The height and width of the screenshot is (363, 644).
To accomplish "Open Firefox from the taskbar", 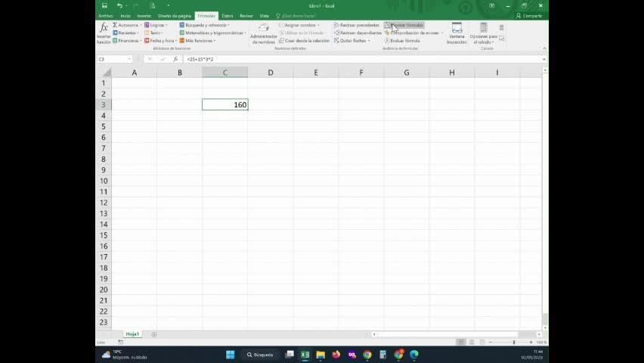I will click(336, 355).
